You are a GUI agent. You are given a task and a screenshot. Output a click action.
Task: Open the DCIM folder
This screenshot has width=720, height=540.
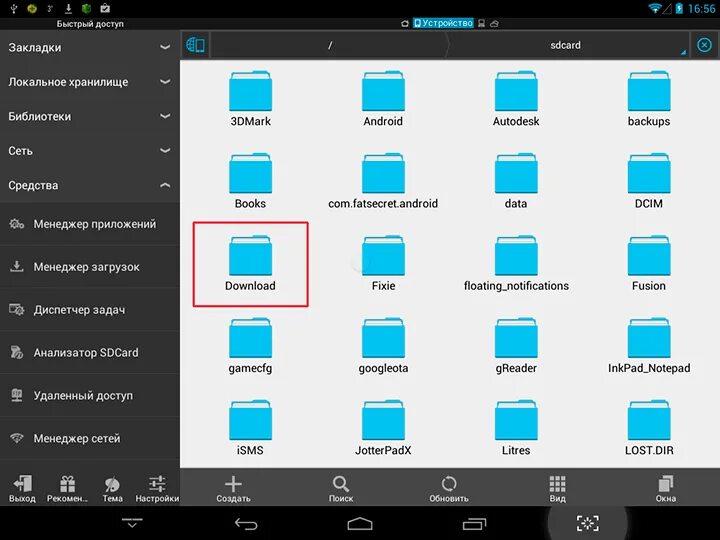648,181
